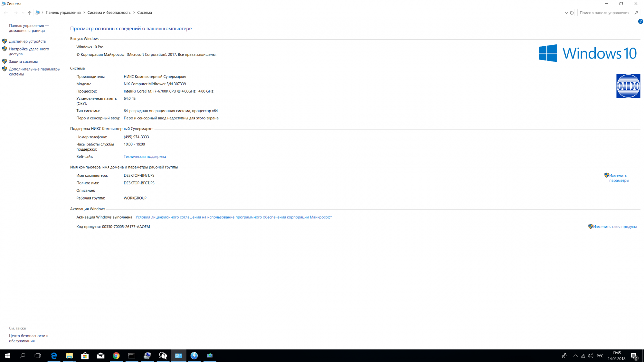Open Microsoft Store from the taskbar
Image resolution: width=644 pixels, height=362 pixels.
85,356
